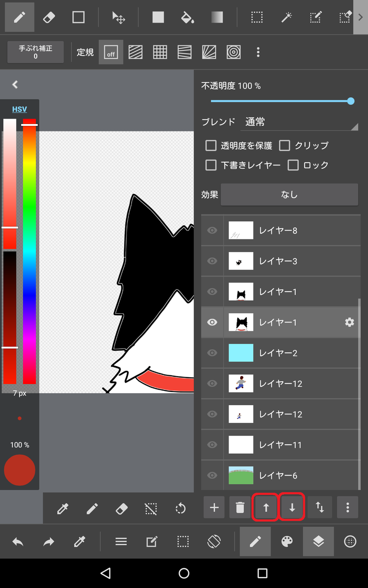
Task: Enable the parallel lines ruler
Action: [x=135, y=52]
